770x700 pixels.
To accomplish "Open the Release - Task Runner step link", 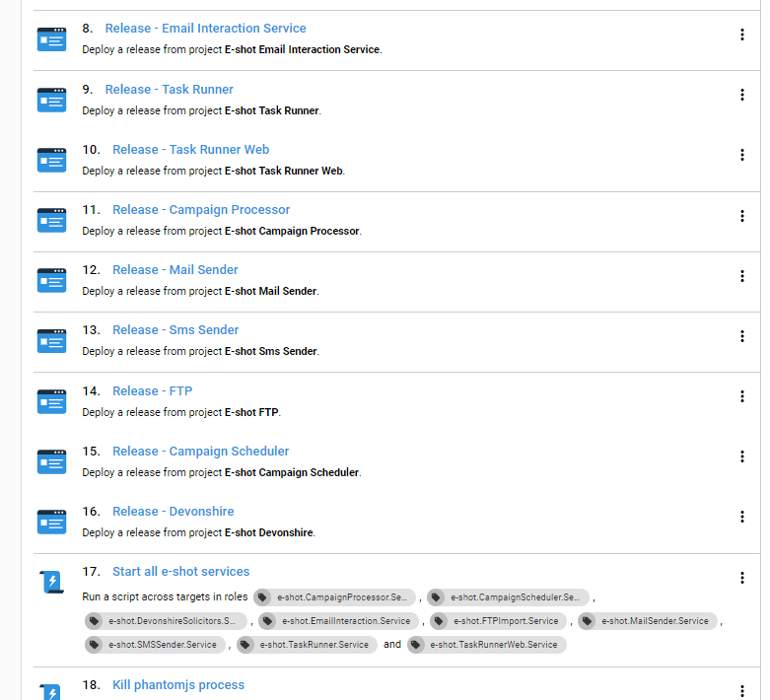I will (169, 90).
